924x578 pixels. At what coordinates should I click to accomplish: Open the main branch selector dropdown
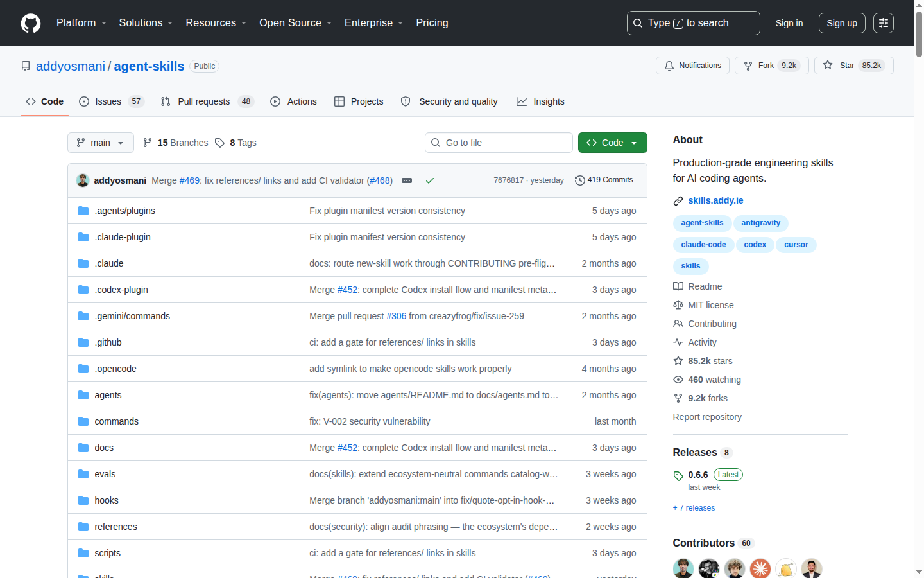pyautogui.click(x=101, y=143)
